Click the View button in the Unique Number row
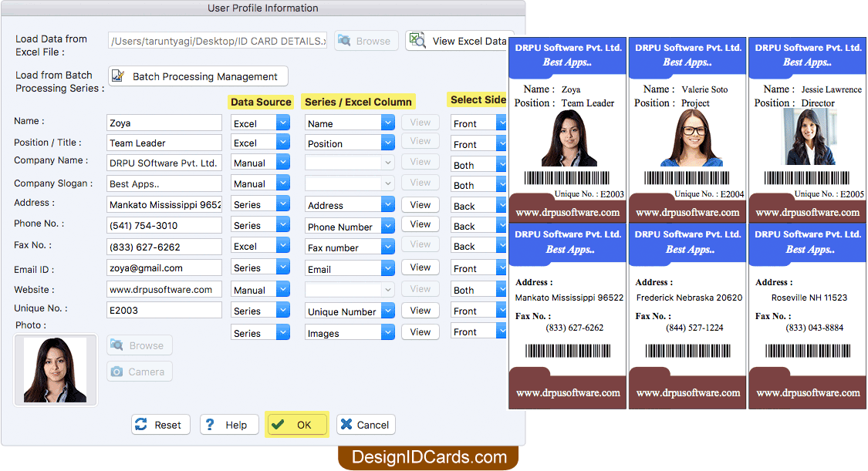This screenshot has height=471, width=868. pos(420,310)
